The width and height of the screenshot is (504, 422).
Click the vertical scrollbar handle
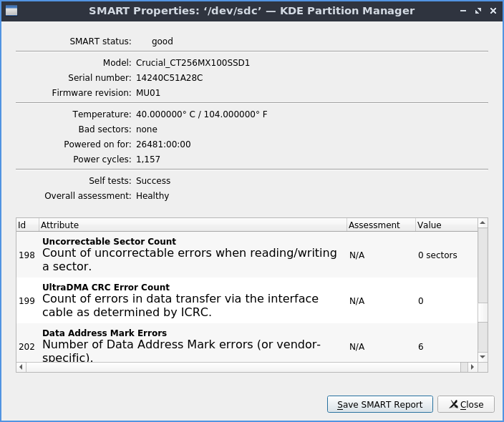tap(483, 313)
